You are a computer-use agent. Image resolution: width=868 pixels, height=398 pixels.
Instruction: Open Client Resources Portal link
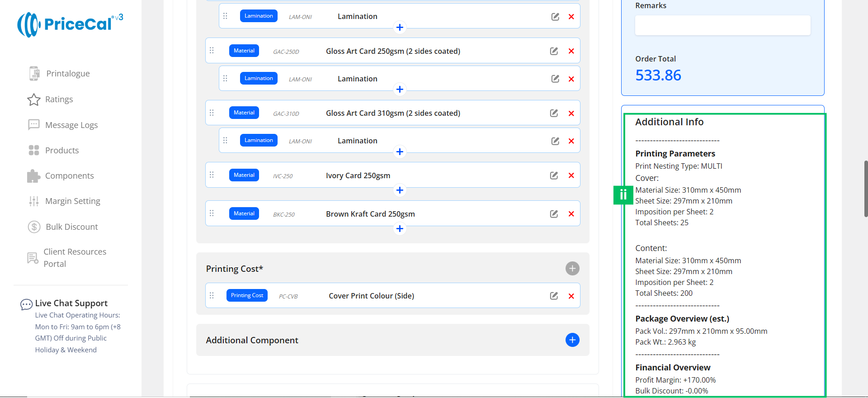[75, 258]
